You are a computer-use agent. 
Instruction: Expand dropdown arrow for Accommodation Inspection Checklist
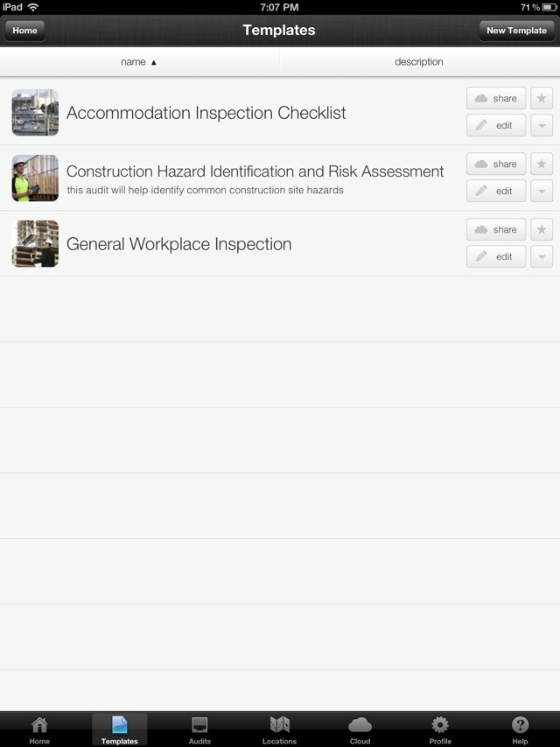542,125
